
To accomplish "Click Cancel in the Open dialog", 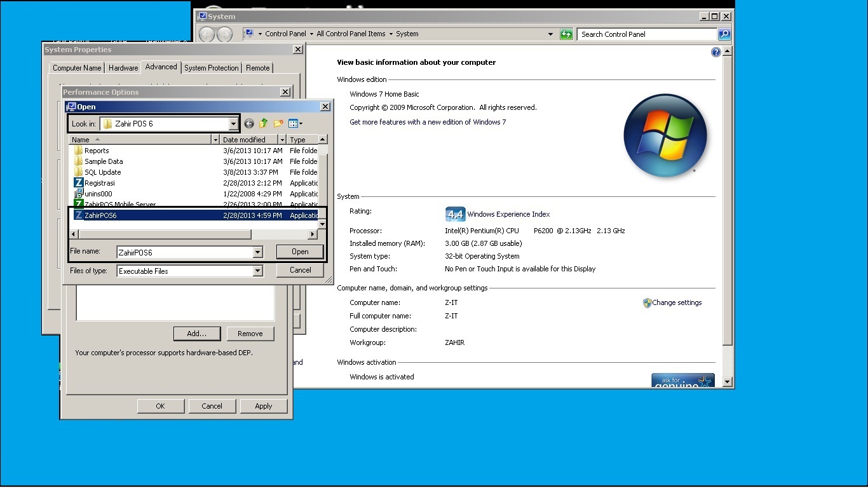I will tap(300, 270).
